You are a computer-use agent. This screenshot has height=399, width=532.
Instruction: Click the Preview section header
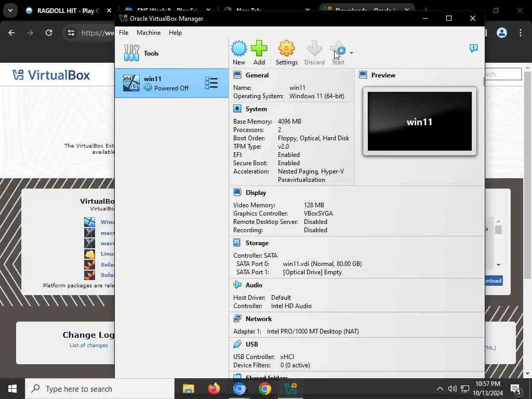(383, 75)
